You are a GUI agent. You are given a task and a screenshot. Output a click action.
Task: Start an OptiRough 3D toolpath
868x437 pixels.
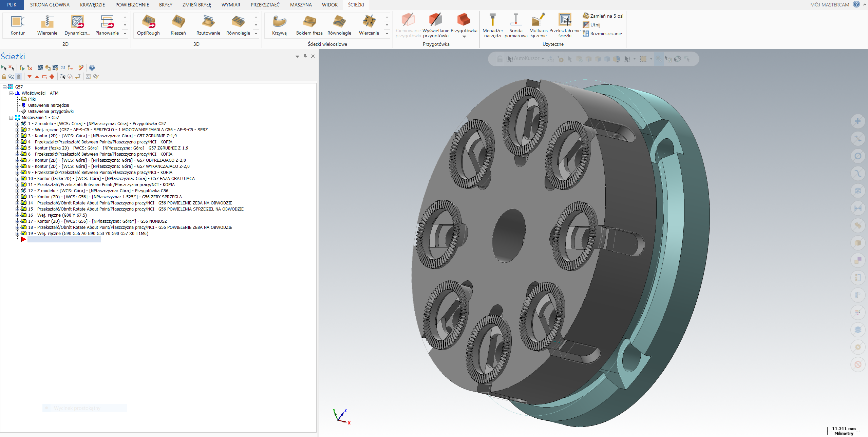[x=148, y=25]
